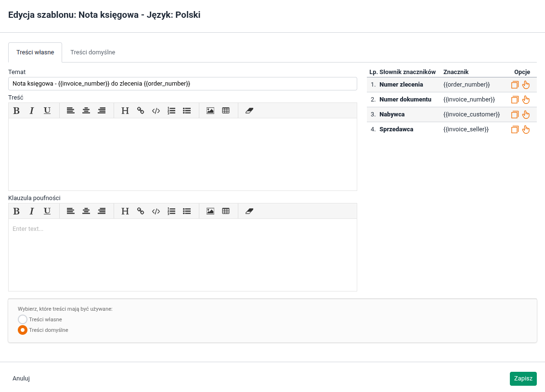Click the code view icon in the Treść toolbar

click(156, 111)
